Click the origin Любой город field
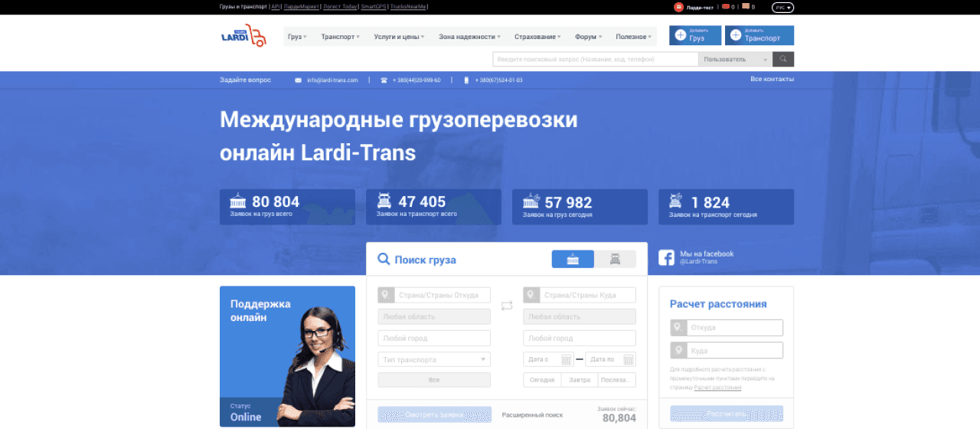980x429 pixels. pos(434,338)
